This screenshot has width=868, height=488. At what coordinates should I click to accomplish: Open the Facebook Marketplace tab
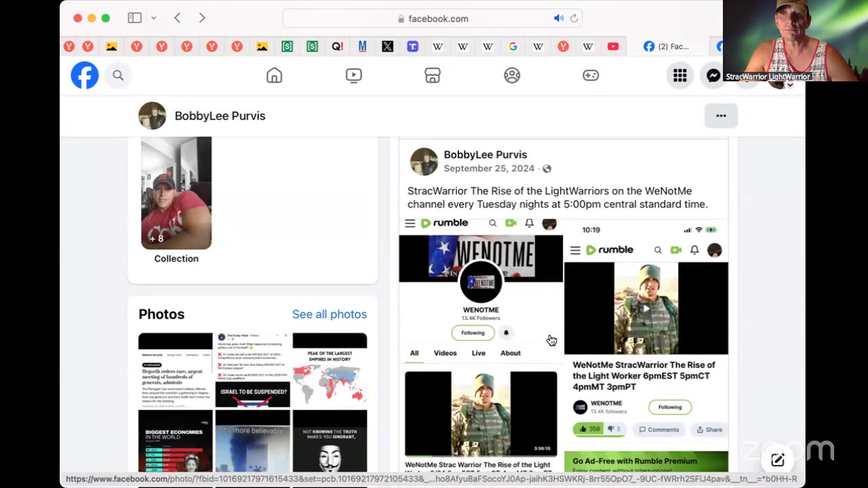pos(433,75)
